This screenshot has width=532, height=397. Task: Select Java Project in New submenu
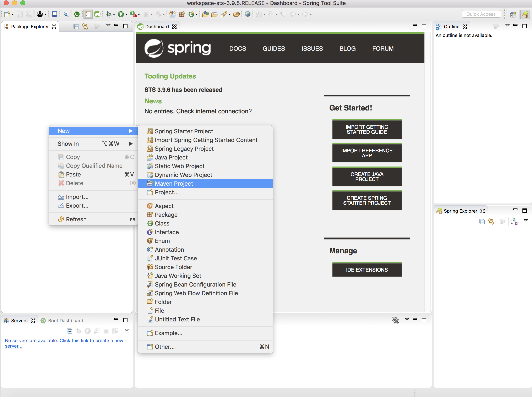(205, 157)
